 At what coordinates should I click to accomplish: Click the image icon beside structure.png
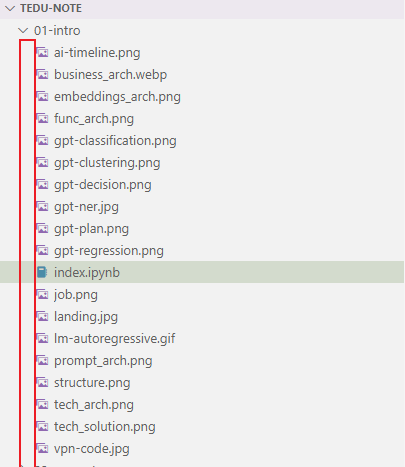(42, 383)
